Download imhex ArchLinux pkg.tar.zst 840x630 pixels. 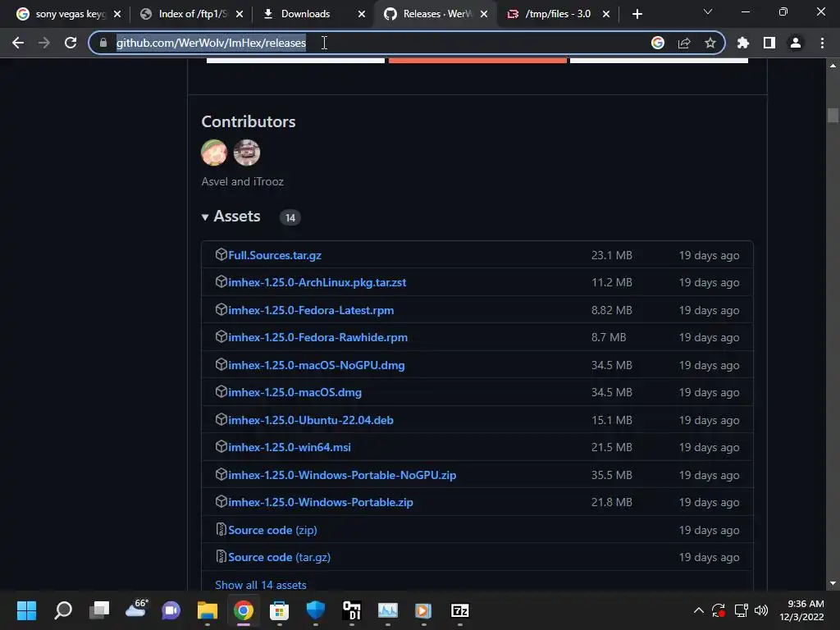317,282
